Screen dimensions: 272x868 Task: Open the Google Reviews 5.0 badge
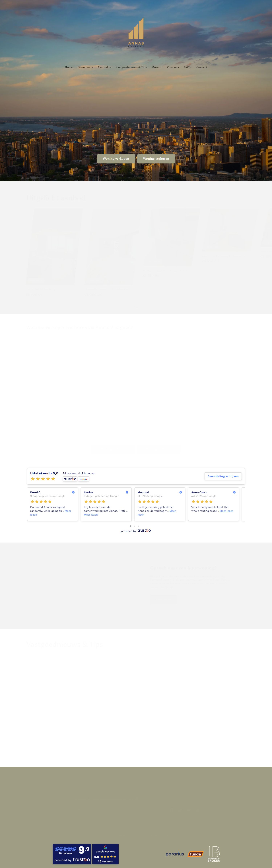click(105, 854)
